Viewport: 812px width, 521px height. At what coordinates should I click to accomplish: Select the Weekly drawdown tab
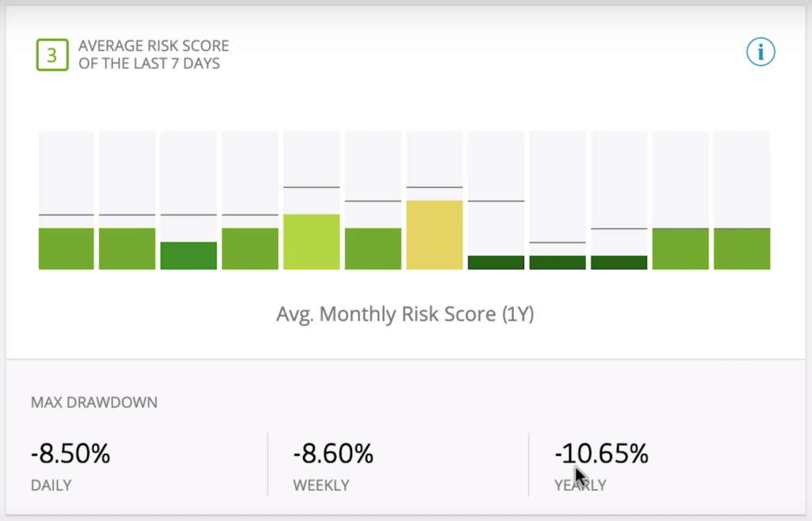point(320,485)
